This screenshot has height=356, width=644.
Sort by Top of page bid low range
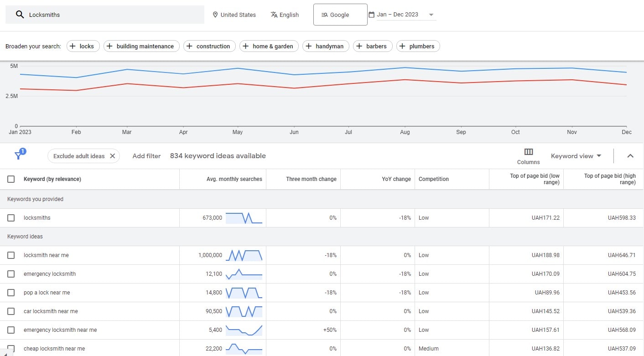(535, 179)
